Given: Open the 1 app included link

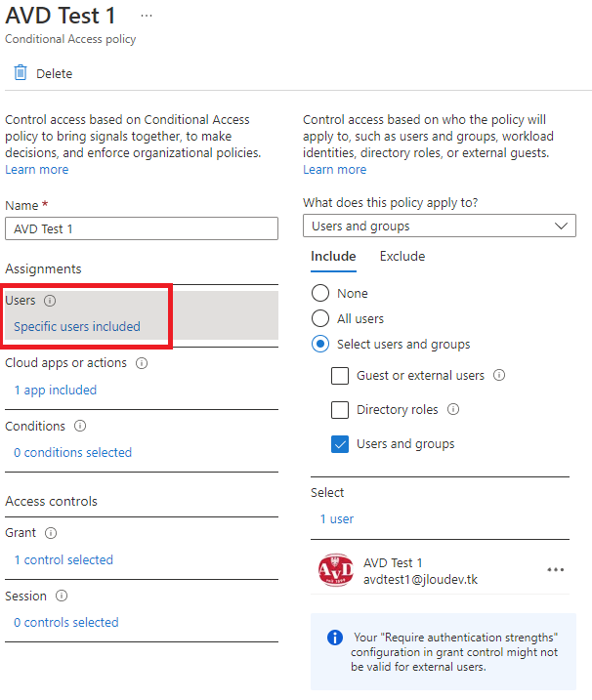Looking at the screenshot, I should pyautogui.click(x=56, y=390).
